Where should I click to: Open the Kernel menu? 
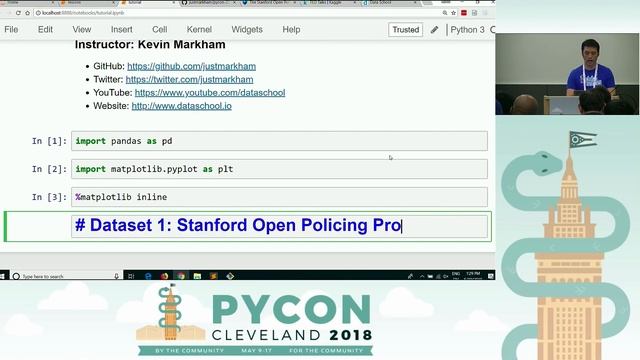tap(199, 29)
